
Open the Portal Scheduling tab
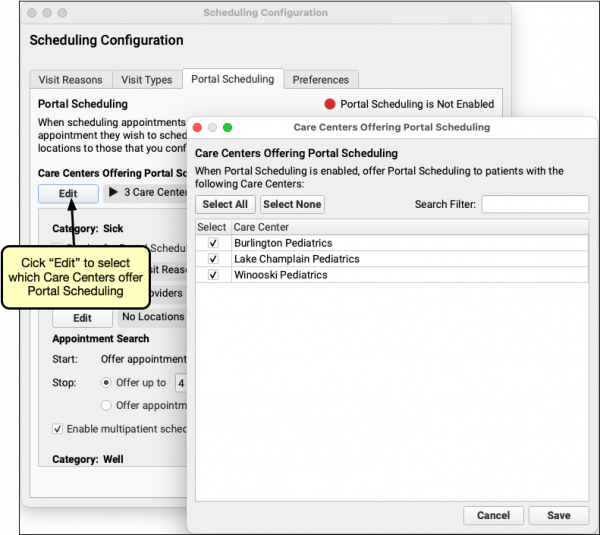233,80
